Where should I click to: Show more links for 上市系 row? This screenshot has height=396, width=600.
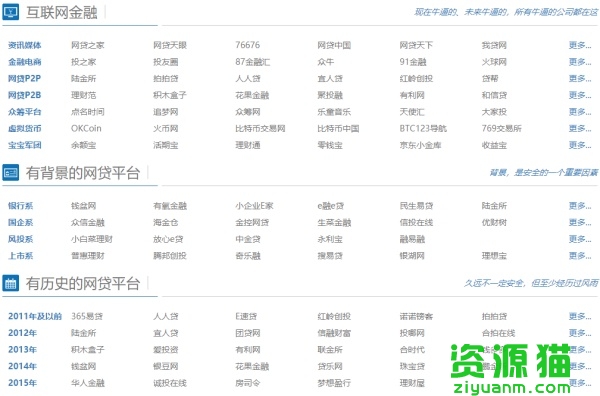pos(580,256)
